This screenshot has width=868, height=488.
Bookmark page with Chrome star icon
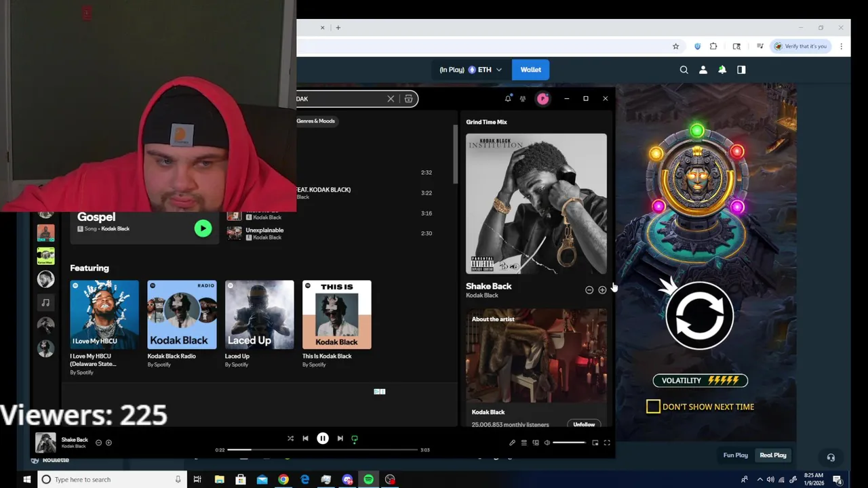(x=675, y=46)
